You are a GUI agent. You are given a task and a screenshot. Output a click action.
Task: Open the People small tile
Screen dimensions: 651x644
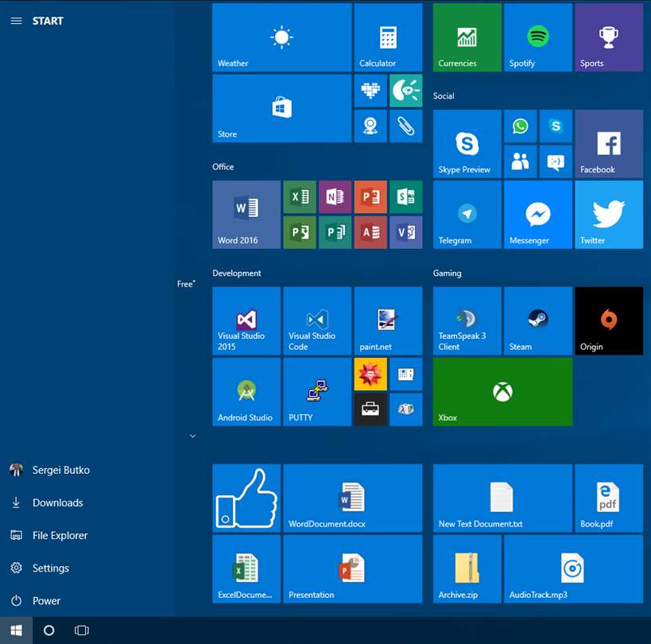(x=521, y=162)
